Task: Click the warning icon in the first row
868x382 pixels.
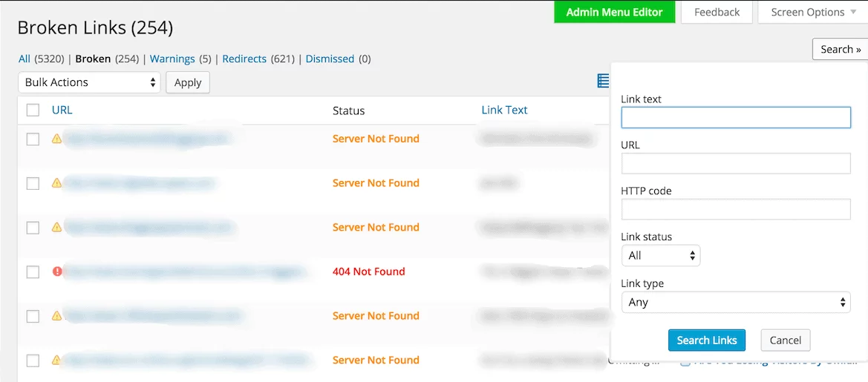Action: pyautogui.click(x=56, y=139)
